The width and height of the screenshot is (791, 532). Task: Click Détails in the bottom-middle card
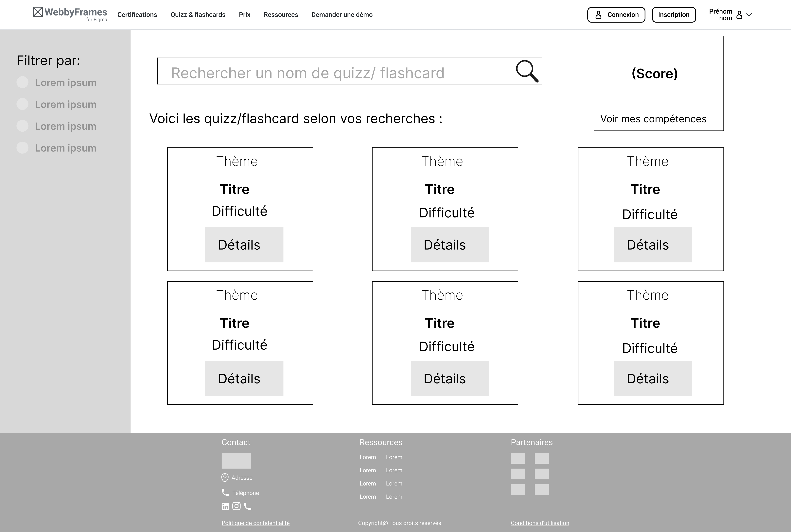450,378
